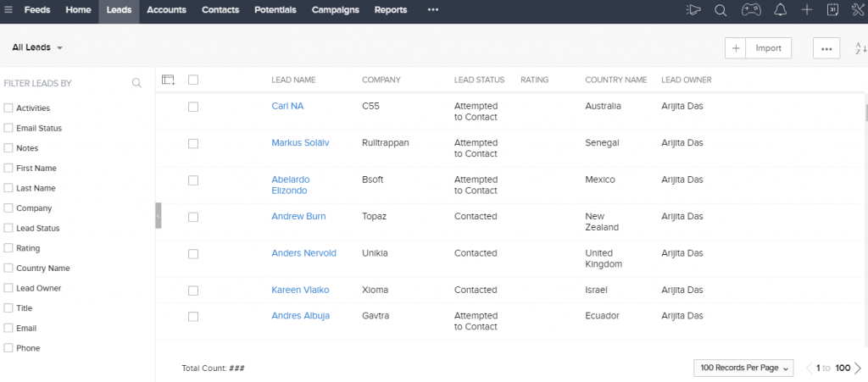Switch to the Feeds tab
The image size is (868, 382).
coord(37,10)
